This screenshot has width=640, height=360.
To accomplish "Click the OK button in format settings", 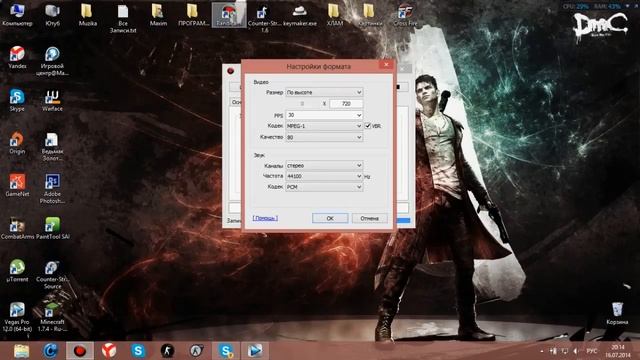I will pyautogui.click(x=330, y=218).
